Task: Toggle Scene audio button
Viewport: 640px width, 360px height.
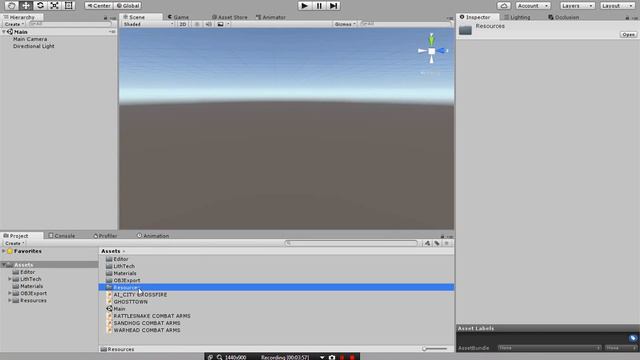Action: pos(208,24)
